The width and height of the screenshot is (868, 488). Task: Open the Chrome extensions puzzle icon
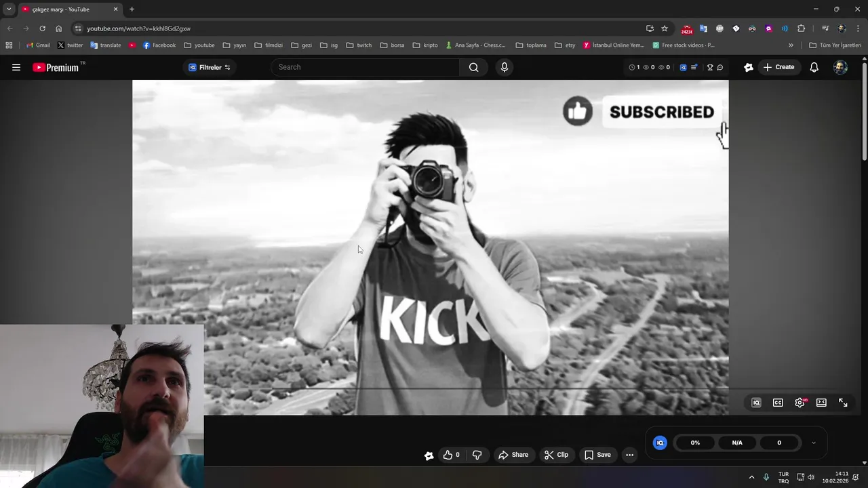click(x=801, y=28)
